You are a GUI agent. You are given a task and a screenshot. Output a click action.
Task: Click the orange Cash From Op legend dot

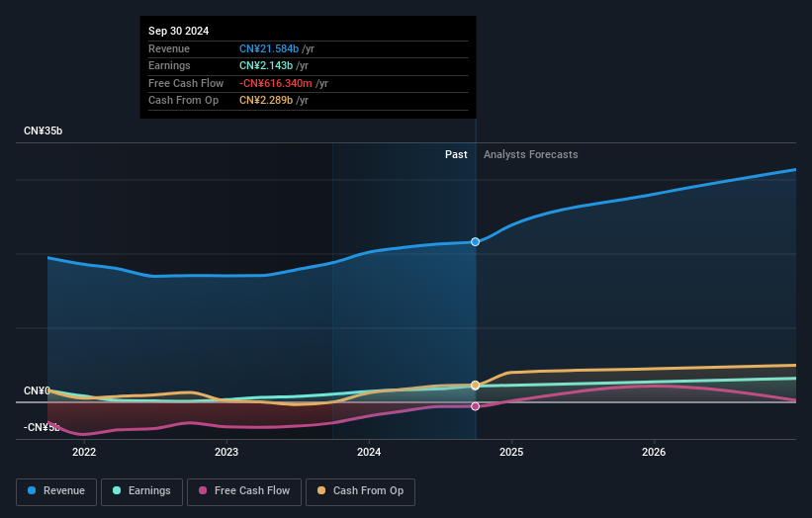tap(321, 490)
